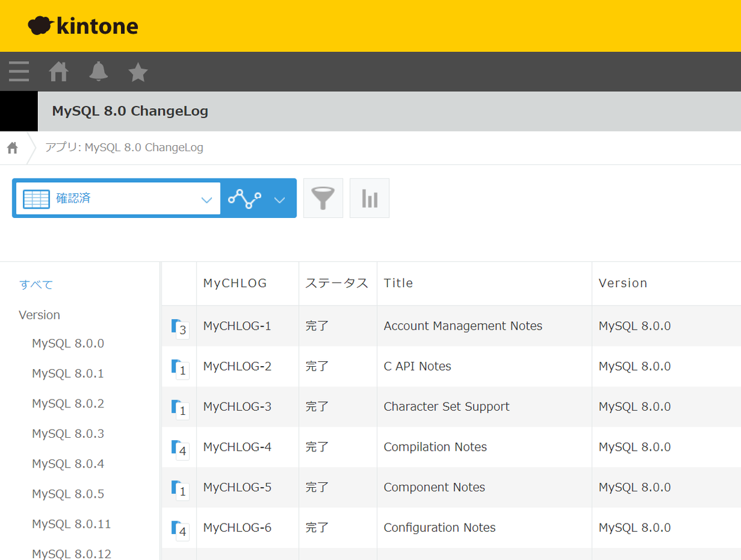741x560 pixels.
Task: Open record detail icon for MyCHLOG-6
Action: (x=179, y=530)
